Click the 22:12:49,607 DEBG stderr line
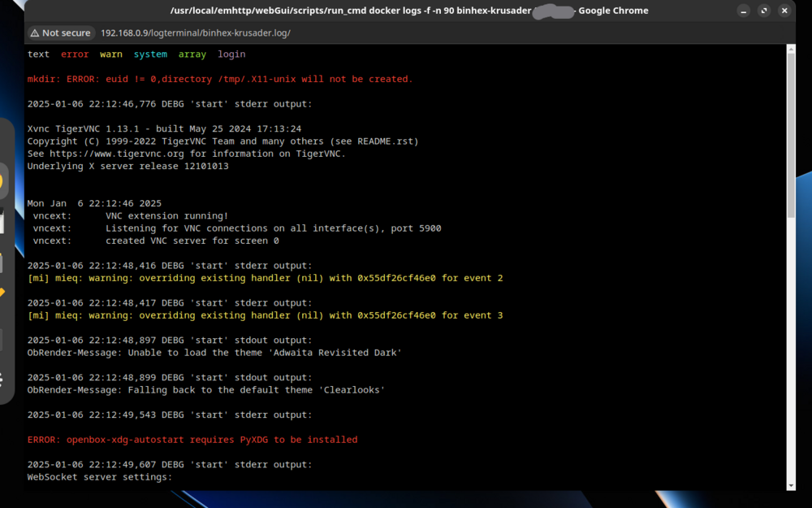This screenshot has width=812, height=508. click(x=170, y=464)
